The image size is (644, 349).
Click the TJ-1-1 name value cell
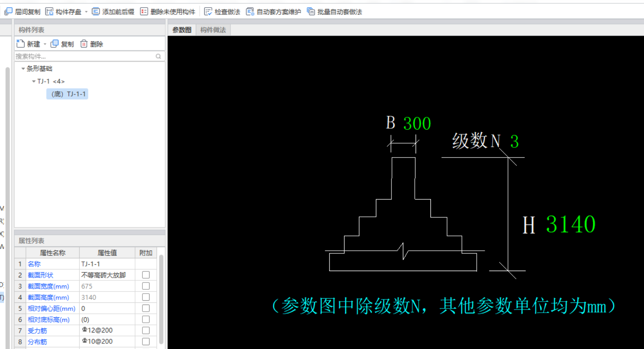point(107,264)
